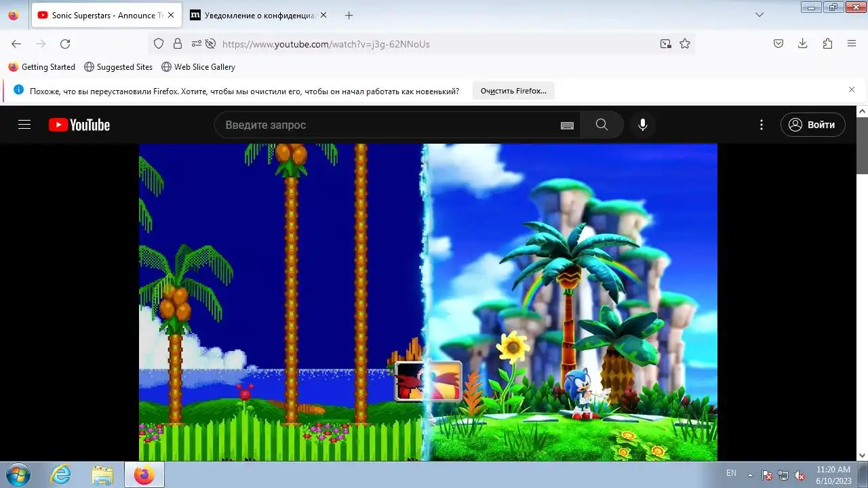This screenshot has width=868, height=488.
Task: Click Очистить Firefox... button
Action: coord(513,90)
